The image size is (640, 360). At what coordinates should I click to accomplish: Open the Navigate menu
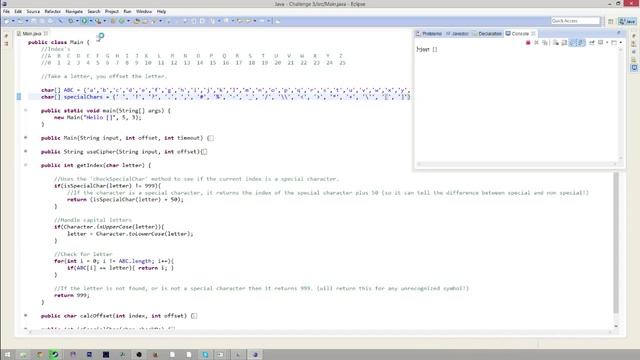point(74,11)
